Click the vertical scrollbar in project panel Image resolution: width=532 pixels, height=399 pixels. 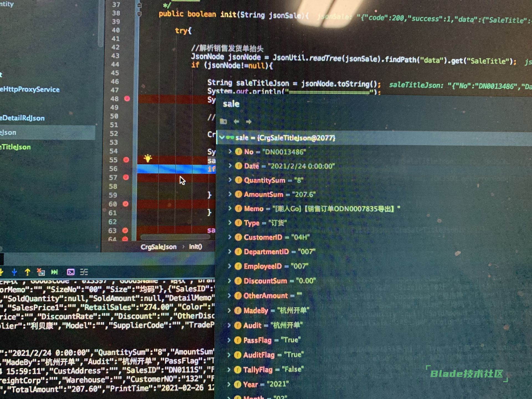pos(101,24)
